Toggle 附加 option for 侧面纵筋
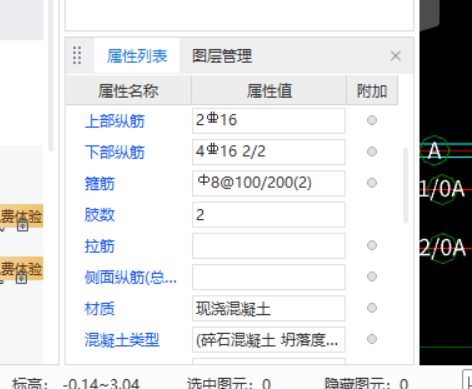This screenshot has width=472, height=389. point(372,276)
